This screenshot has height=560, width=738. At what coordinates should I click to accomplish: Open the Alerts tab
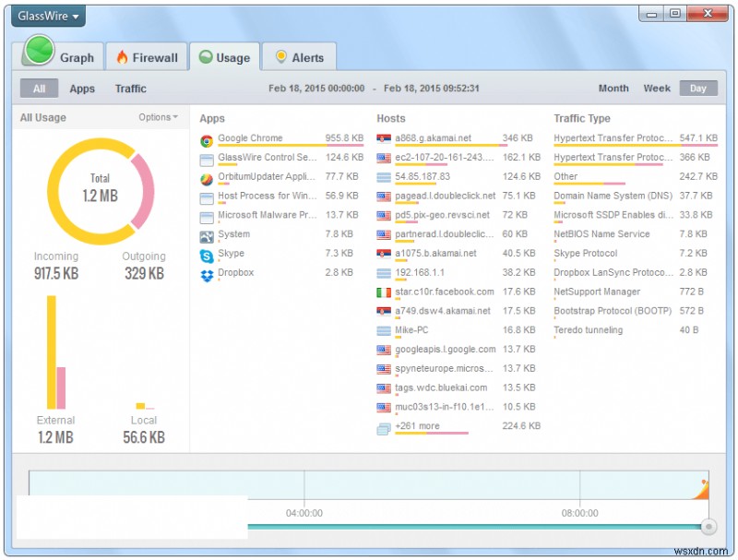click(x=299, y=57)
